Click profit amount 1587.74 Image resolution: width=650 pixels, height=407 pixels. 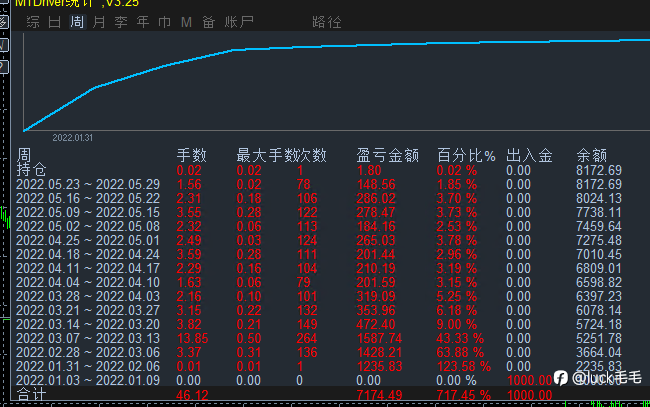point(379,339)
